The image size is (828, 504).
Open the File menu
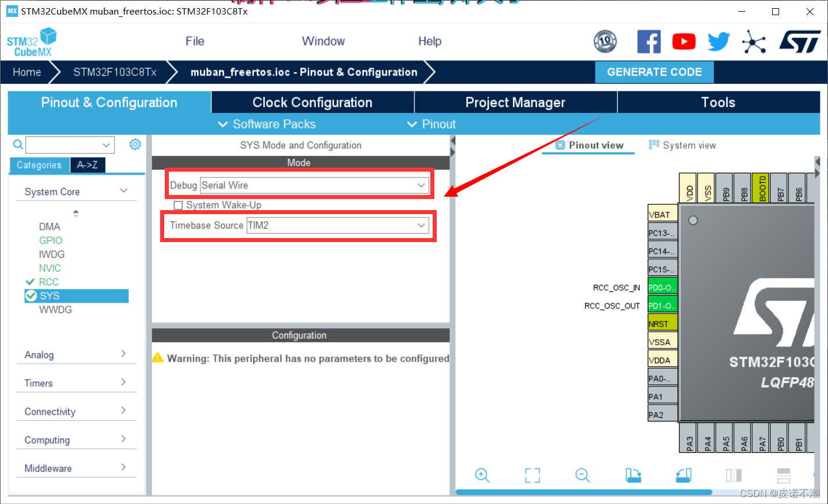coord(194,41)
